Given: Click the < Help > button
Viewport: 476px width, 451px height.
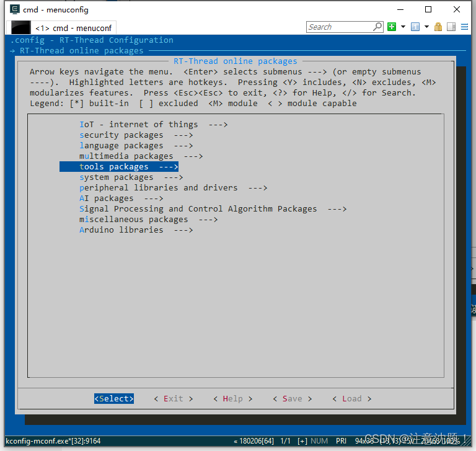Looking at the screenshot, I should point(233,399).
